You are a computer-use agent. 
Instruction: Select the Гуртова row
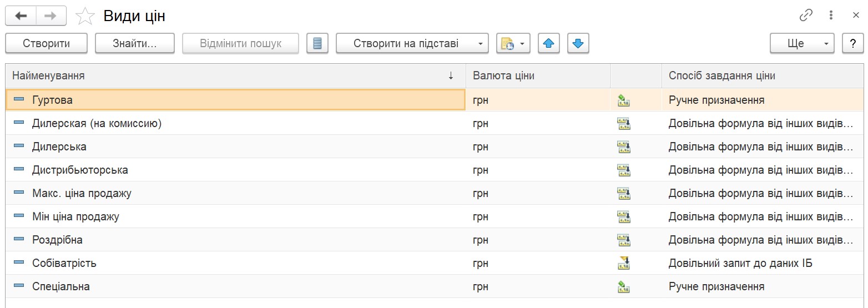(x=435, y=100)
